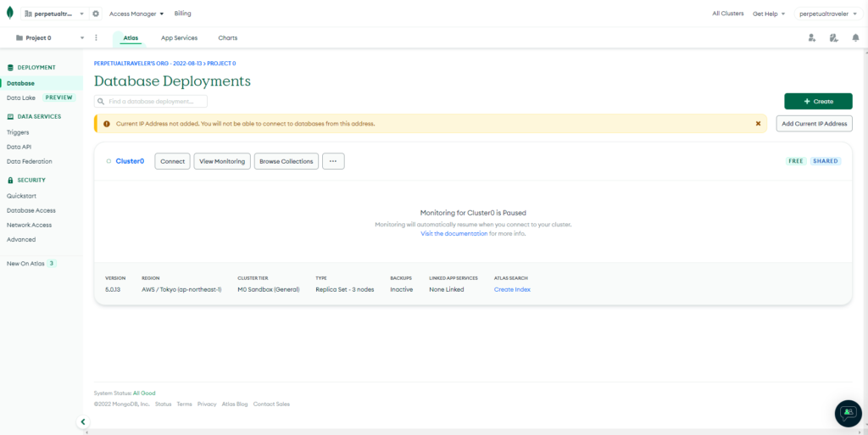Image resolution: width=868 pixels, height=435 pixels.
Task: Open the perpetualtraveler user account menu
Action: click(828, 14)
